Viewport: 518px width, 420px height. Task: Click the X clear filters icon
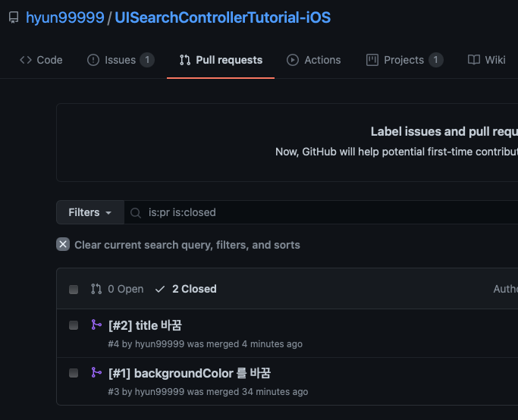click(x=63, y=244)
